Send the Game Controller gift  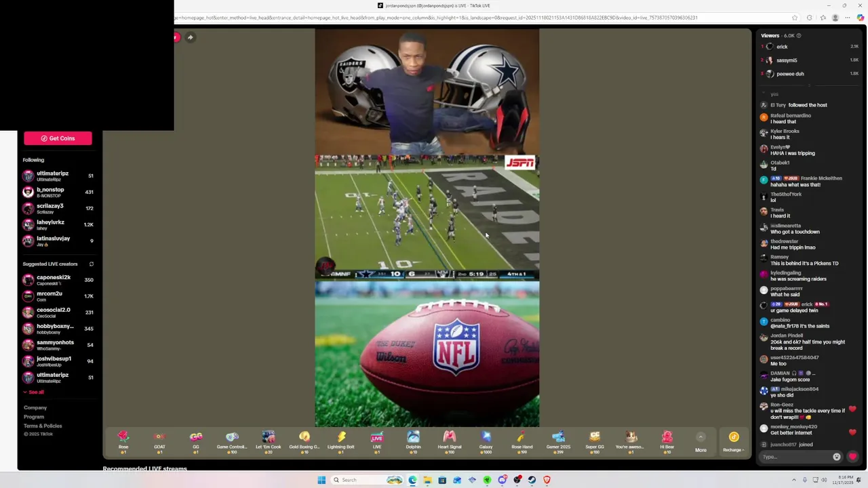tap(232, 441)
